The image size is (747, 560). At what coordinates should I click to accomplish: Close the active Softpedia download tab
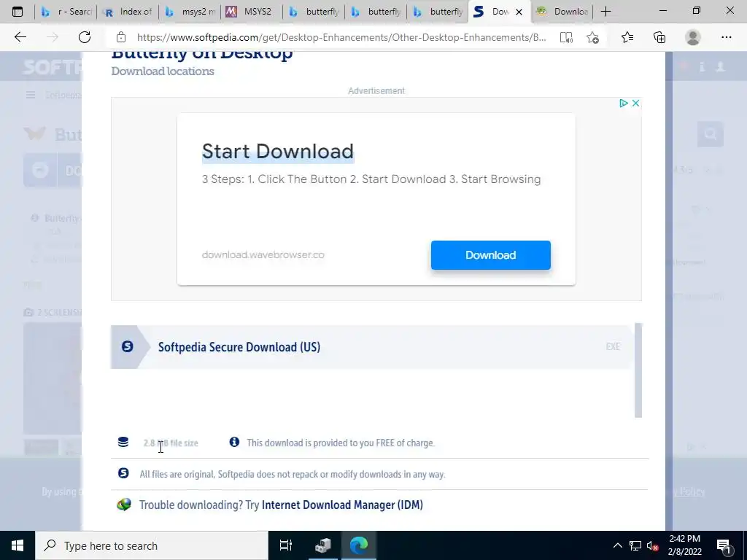(x=519, y=12)
